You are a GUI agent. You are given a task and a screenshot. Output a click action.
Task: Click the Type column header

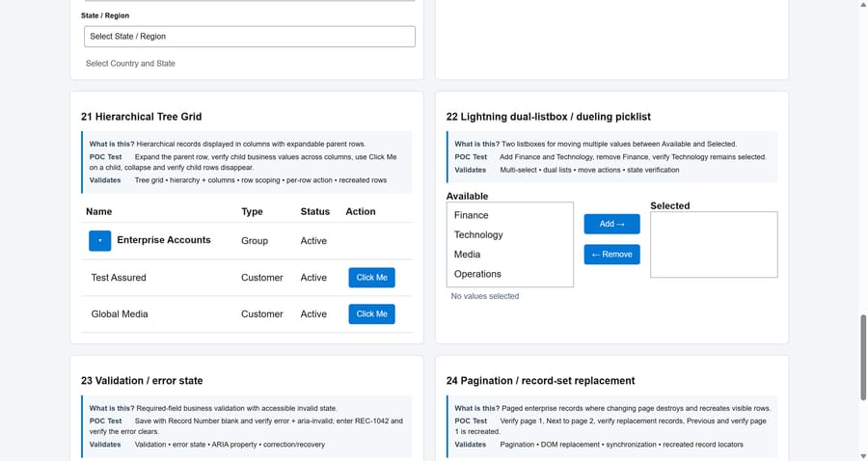click(x=252, y=211)
